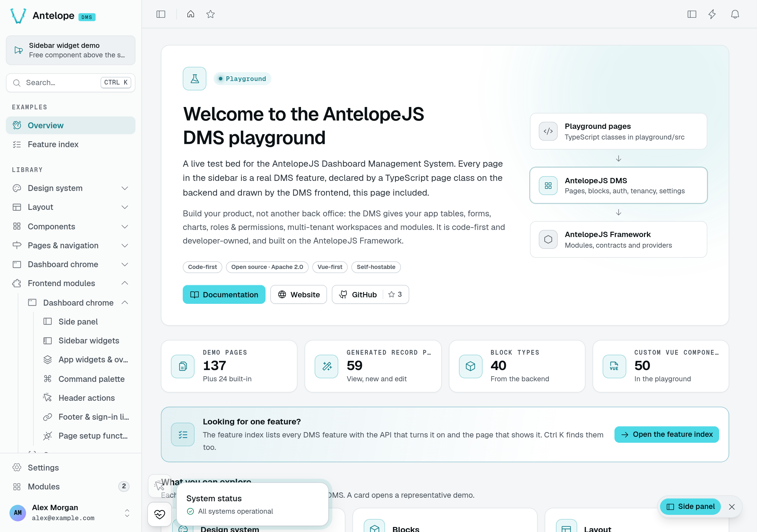Open Modules in the sidebar footer
This screenshot has height=532, width=757.
71,486
